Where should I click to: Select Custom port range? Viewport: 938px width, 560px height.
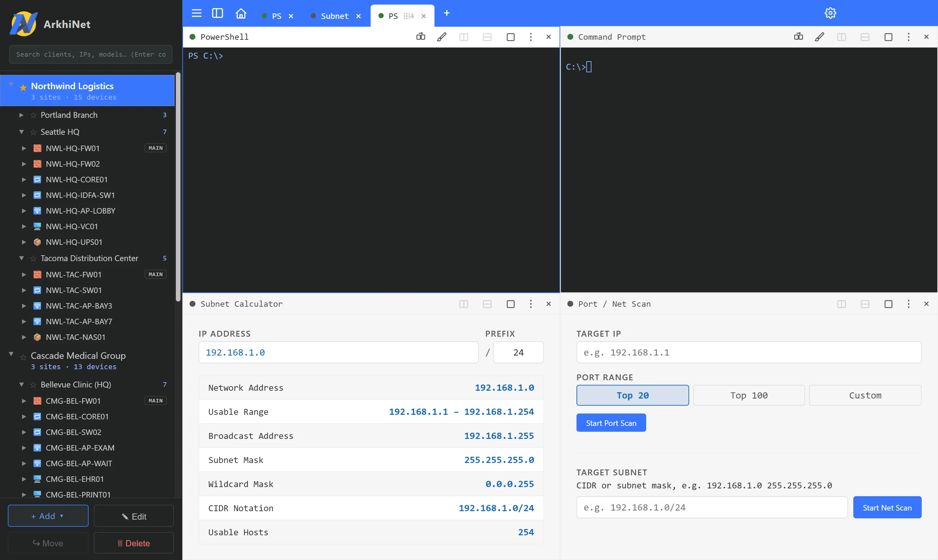[865, 395]
